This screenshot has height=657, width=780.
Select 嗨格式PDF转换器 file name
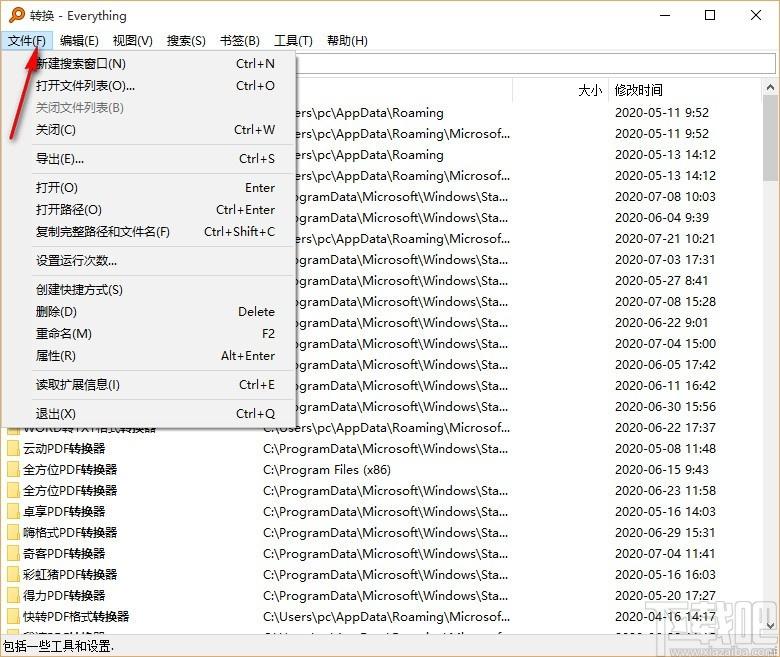click(70, 533)
